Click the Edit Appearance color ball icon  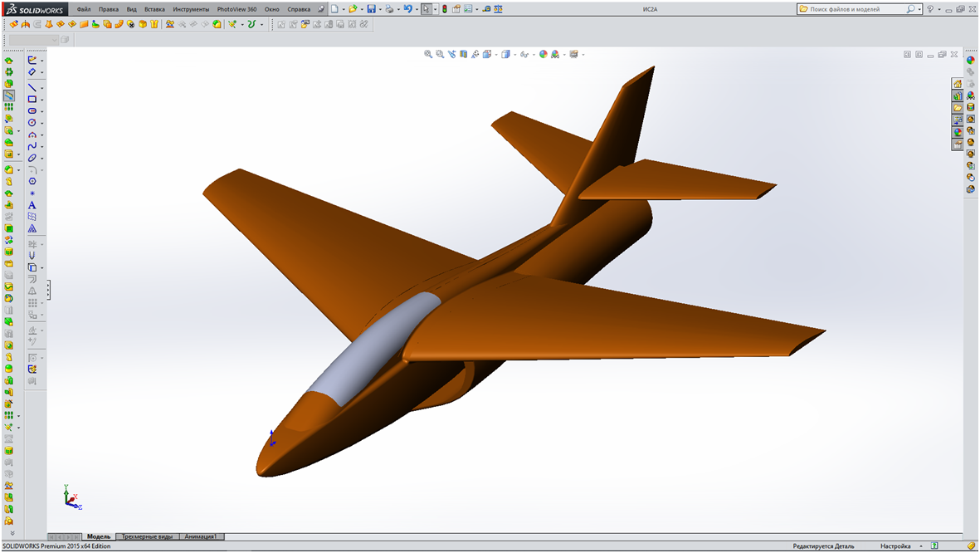544,55
